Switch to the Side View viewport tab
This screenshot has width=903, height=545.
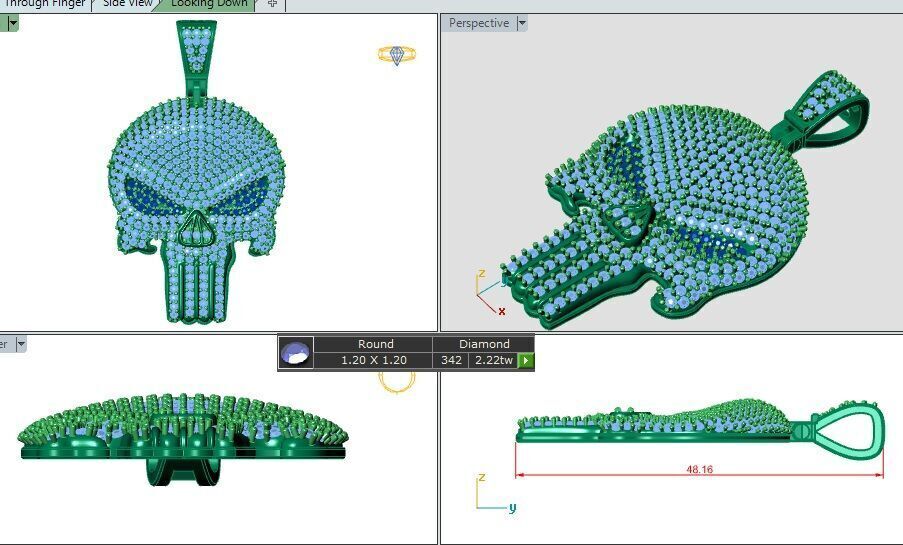point(126,4)
